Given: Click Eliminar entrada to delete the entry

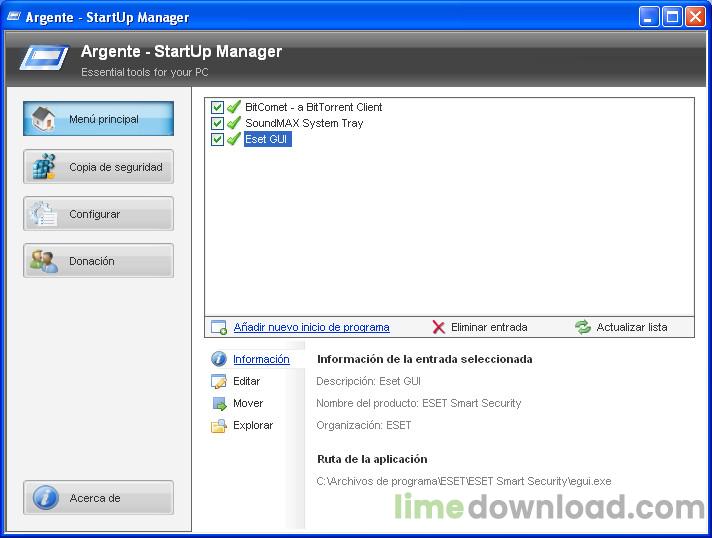Looking at the screenshot, I should [489, 327].
